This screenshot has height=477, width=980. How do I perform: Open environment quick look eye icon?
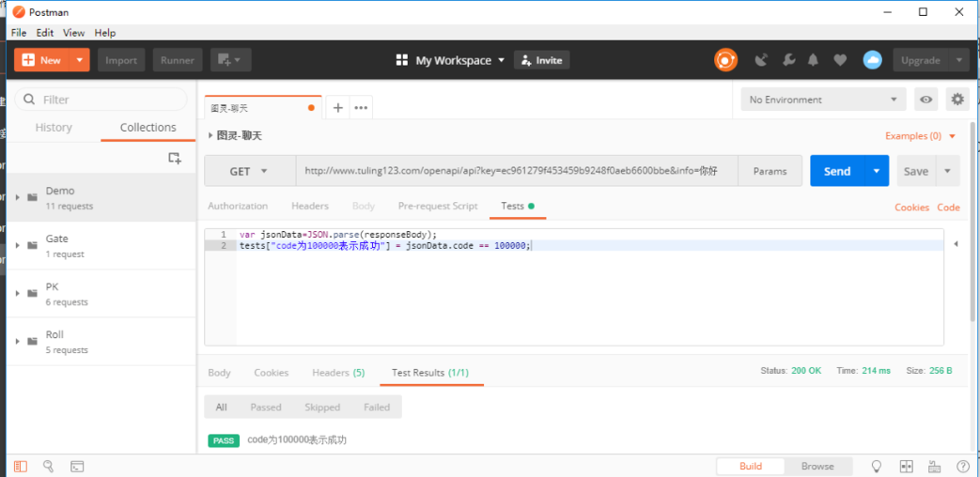point(926,100)
